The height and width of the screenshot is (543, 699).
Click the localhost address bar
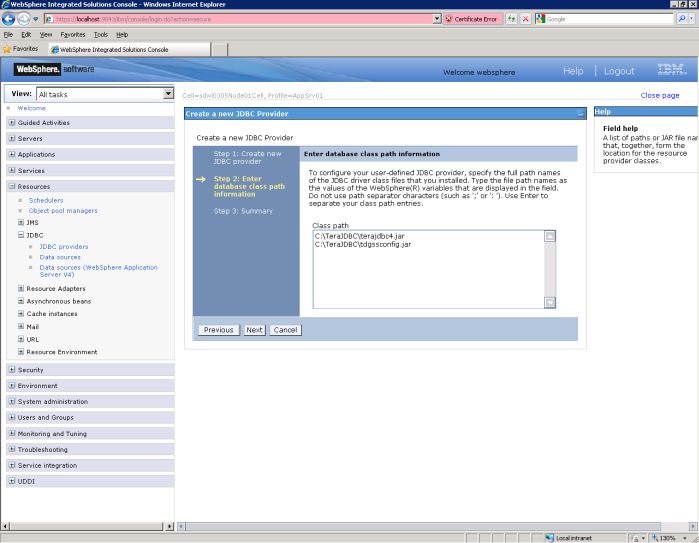(x=243, y=19)
